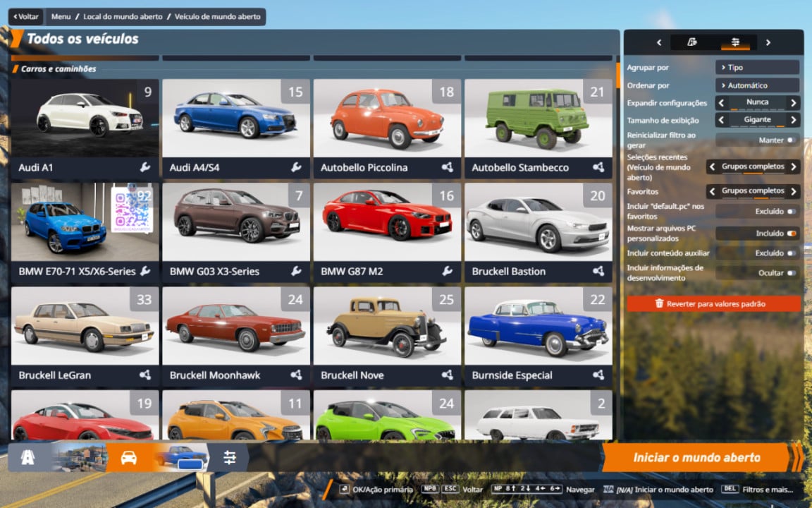
Task: Switch to the display options sliders tab
Action: click(735, 42)
